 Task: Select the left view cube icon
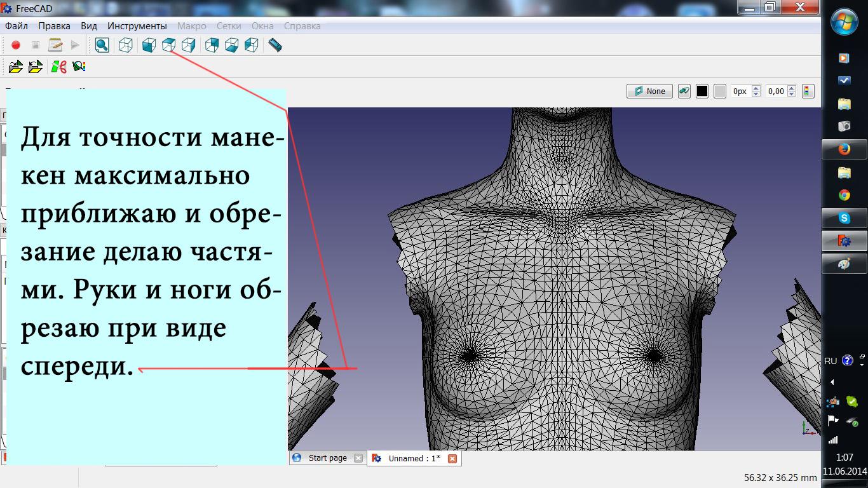252,45
